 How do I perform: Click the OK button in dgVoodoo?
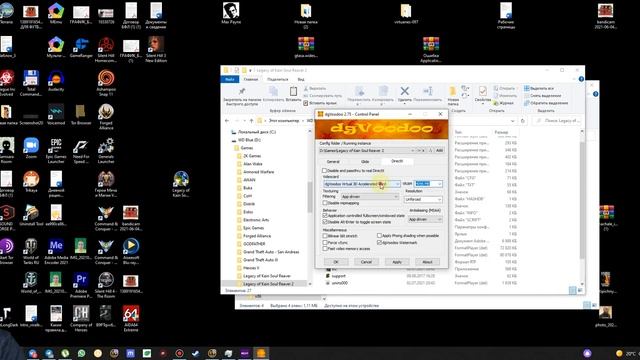point(336,262)
